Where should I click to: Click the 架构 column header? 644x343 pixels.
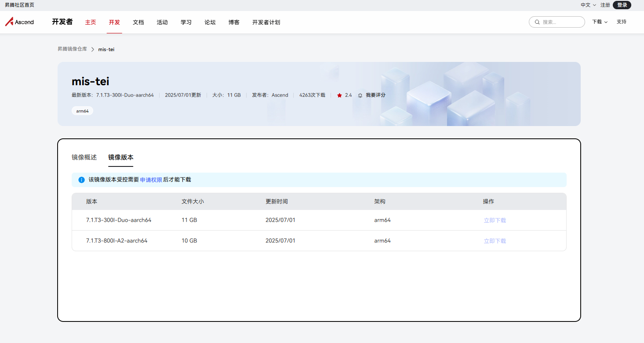(x=380, y=202)
